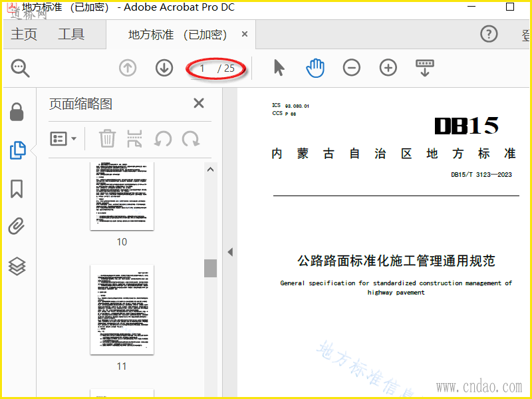Maximize the Acrobat window
Image resolution: width=532 pixels, height=399 pixels.
tap(510, 7)
